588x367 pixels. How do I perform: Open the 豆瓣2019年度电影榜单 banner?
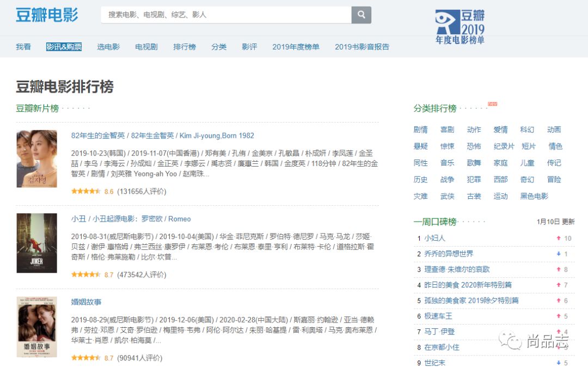pos(460,27)
